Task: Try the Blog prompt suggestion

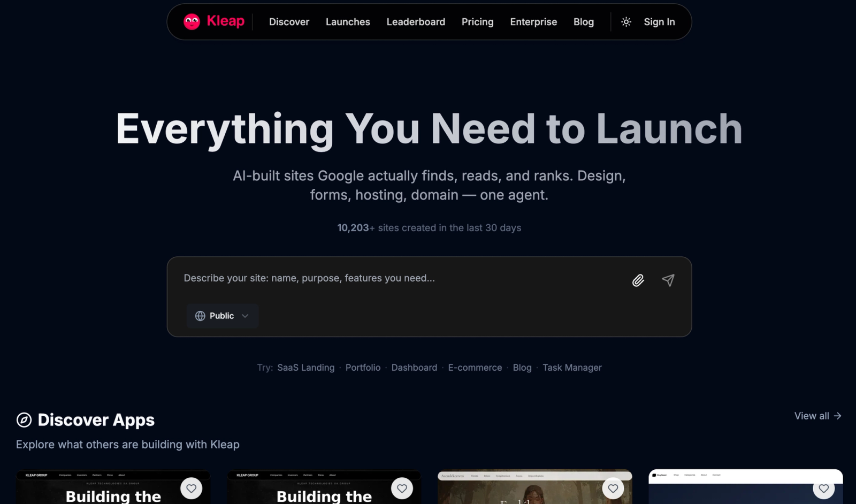Action: click(522, 368)
